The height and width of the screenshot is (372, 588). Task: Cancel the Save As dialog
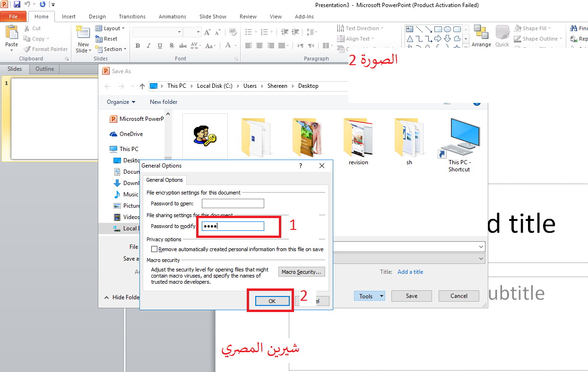tap(459, 296)
